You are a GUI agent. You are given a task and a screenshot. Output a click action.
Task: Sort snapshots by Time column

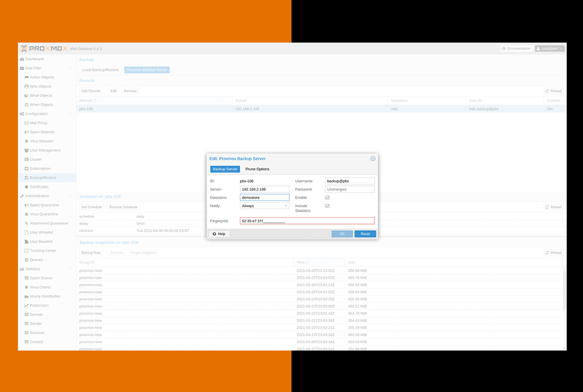(319, 262)
